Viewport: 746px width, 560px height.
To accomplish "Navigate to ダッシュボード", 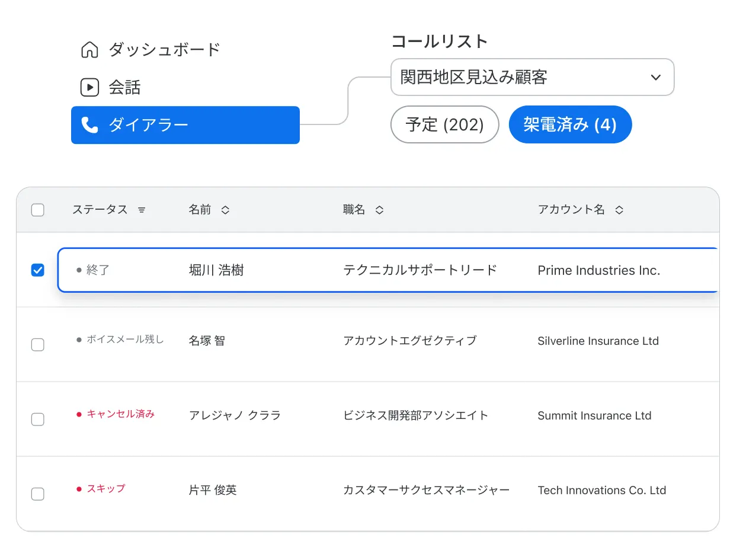I will point(164,50).
